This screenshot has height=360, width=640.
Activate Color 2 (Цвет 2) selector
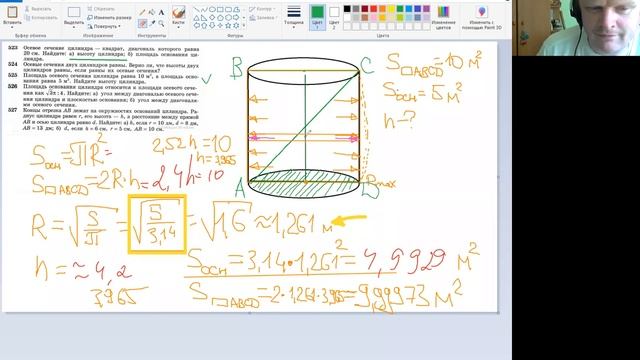pos(334,18)
